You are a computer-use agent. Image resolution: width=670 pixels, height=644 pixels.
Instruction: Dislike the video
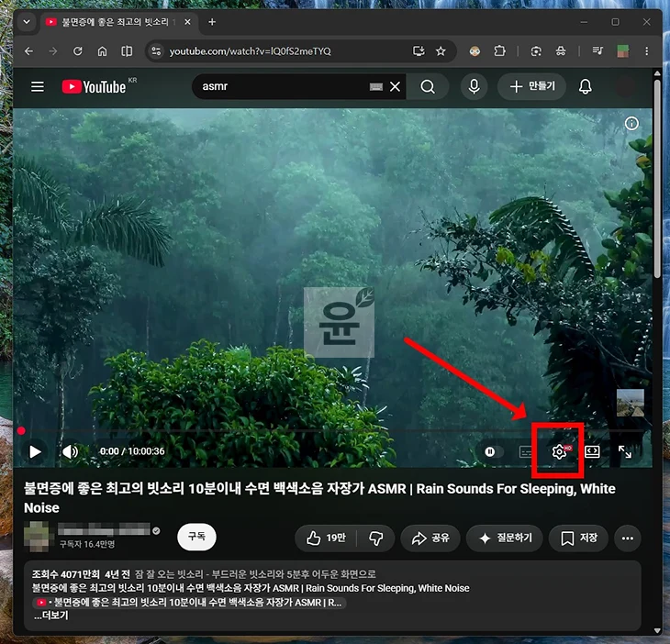tap(376, 539)
